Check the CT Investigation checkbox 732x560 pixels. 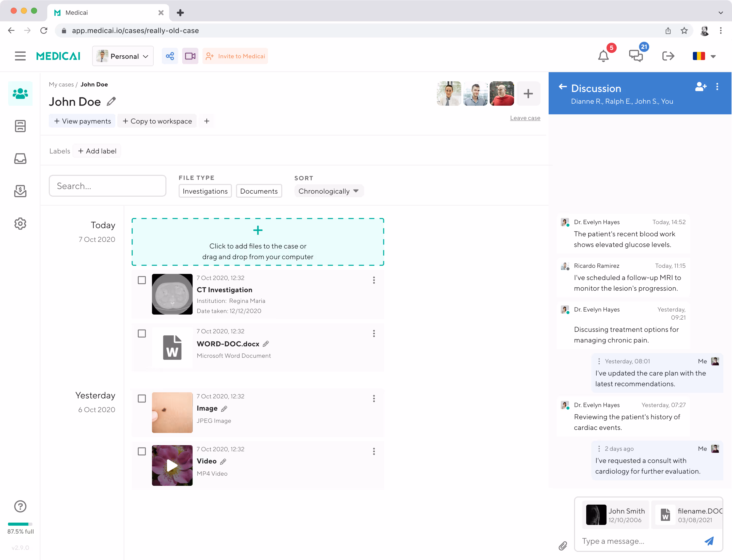142,280
